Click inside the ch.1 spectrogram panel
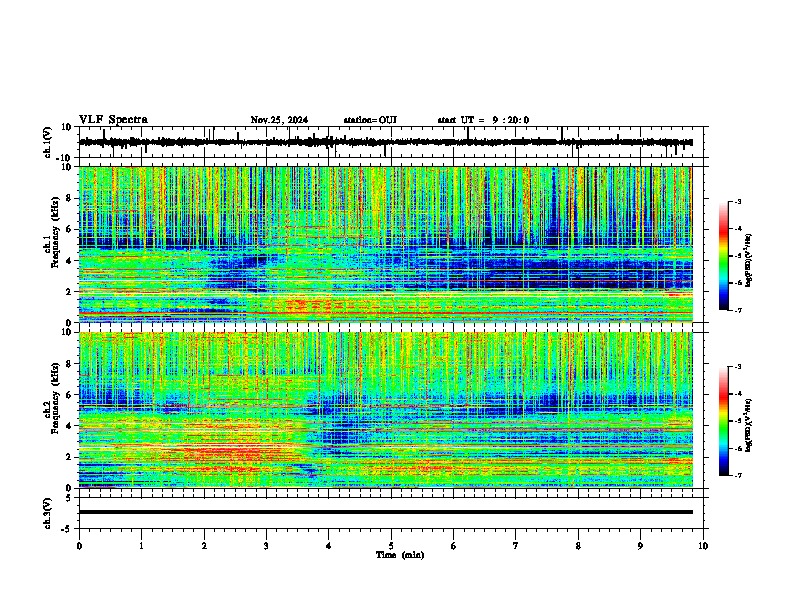792x612 pixels. click(386, 244)
